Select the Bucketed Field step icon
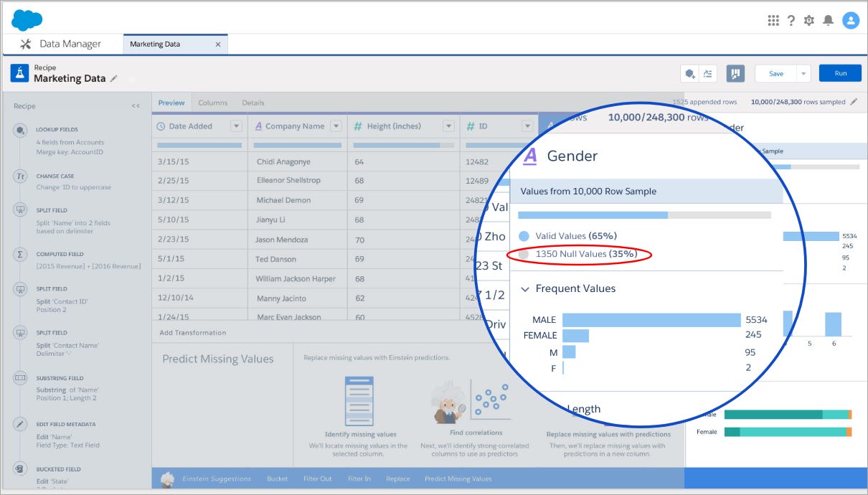 tap(20, 469)
